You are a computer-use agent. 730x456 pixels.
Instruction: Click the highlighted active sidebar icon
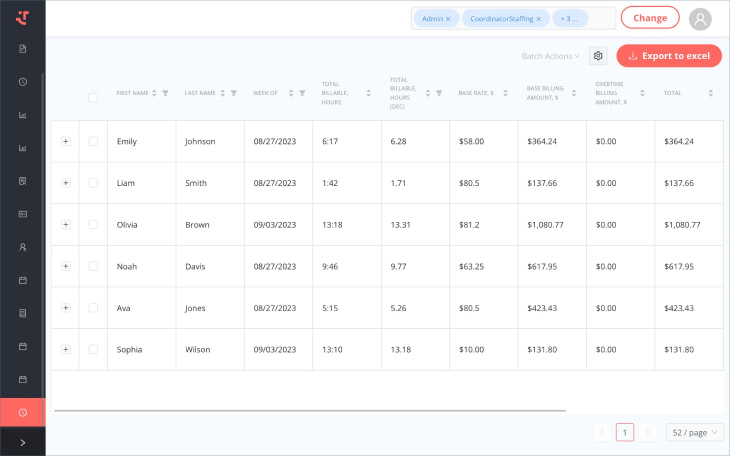tap(22, 412)
